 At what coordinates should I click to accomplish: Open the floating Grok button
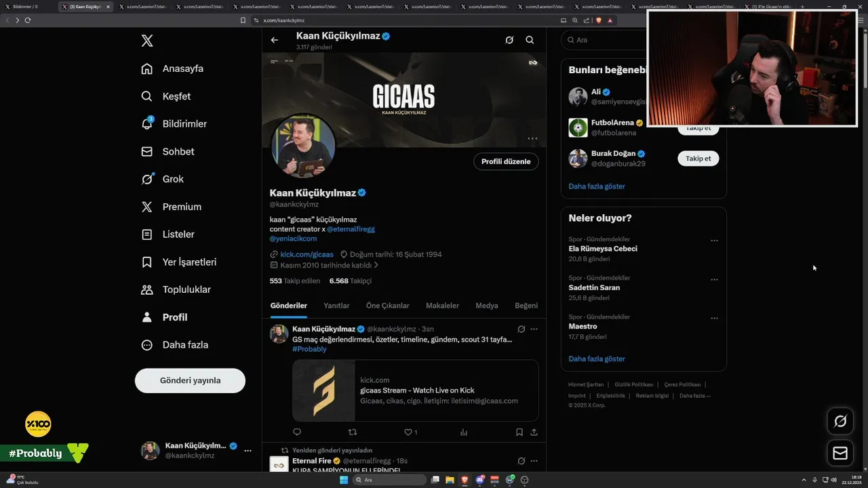[x=840, y=422]
